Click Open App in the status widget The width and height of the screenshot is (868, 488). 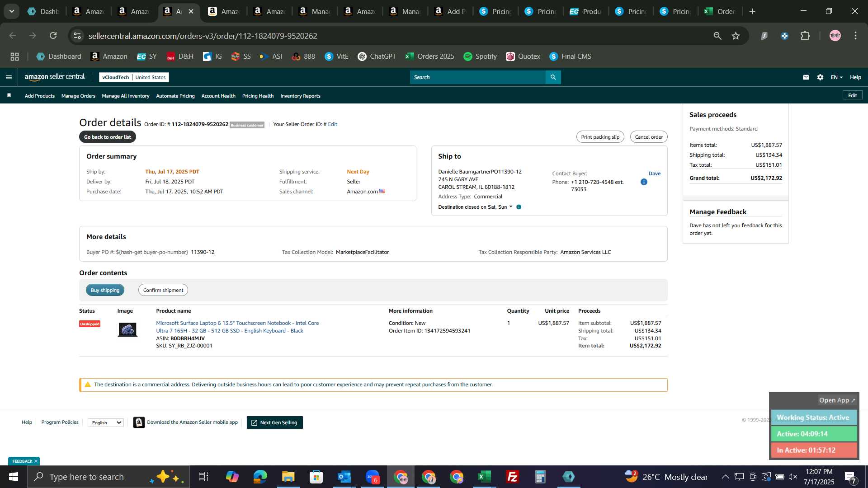[837, 400]
